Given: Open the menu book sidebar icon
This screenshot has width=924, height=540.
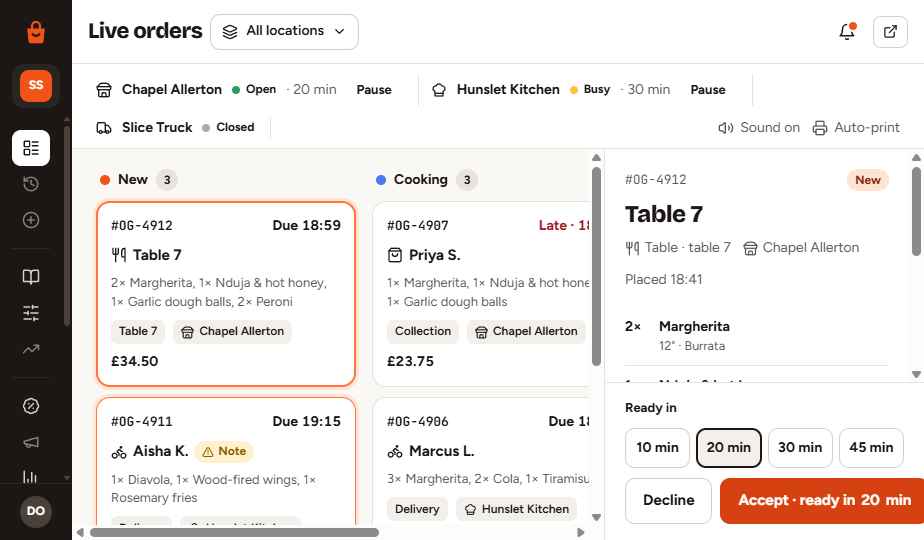Looking at the screenshot, I should point(31,276).
